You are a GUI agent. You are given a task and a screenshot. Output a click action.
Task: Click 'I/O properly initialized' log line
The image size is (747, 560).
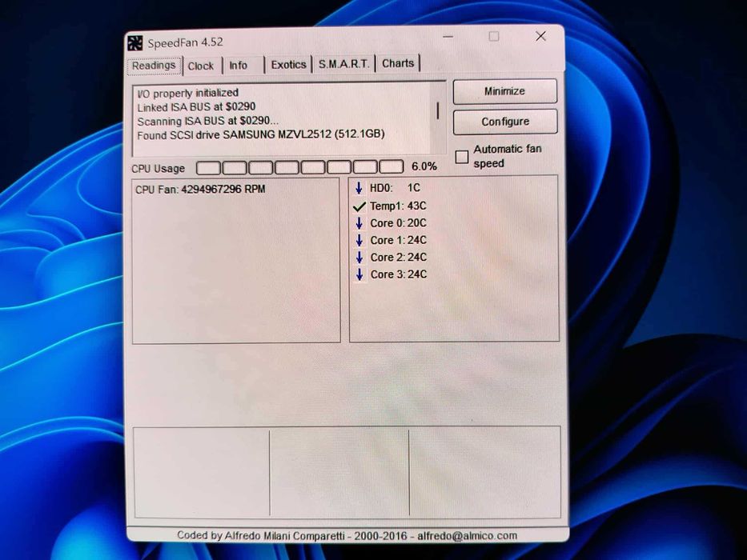pos(187,94)
